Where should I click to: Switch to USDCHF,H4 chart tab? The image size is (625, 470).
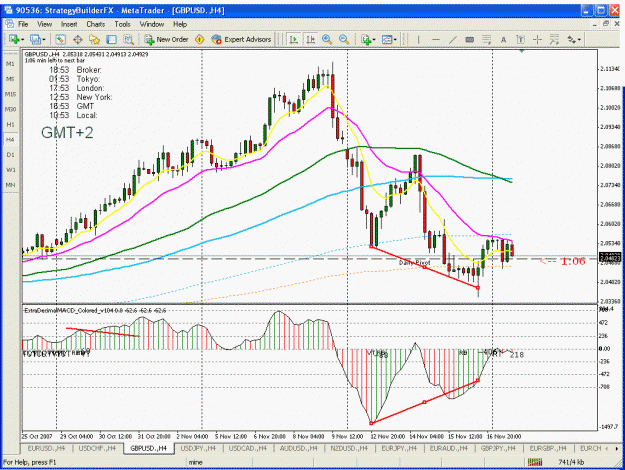[97, 448]
